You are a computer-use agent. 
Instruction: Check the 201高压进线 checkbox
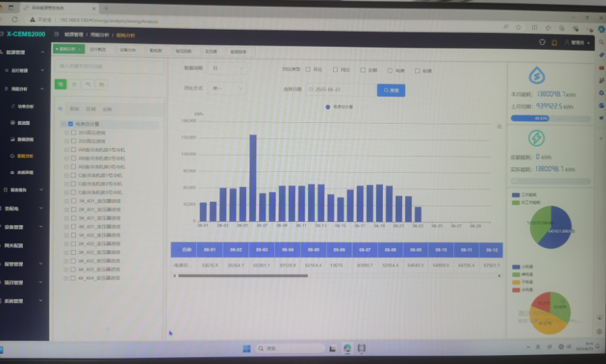click(x=73, y=132)
